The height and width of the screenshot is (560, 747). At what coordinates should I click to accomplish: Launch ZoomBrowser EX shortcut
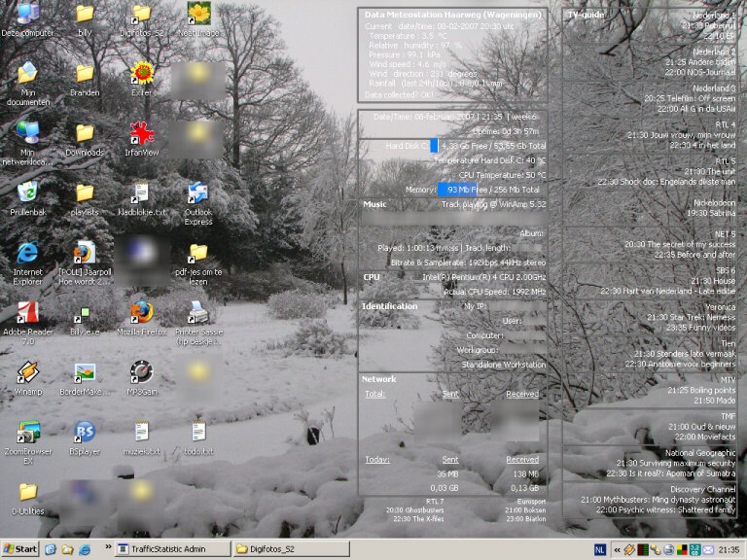tap(27, 431)
